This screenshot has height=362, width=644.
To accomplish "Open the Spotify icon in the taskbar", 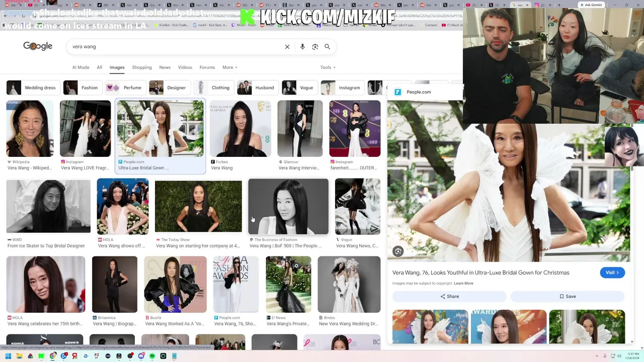I will coord(152,356).
